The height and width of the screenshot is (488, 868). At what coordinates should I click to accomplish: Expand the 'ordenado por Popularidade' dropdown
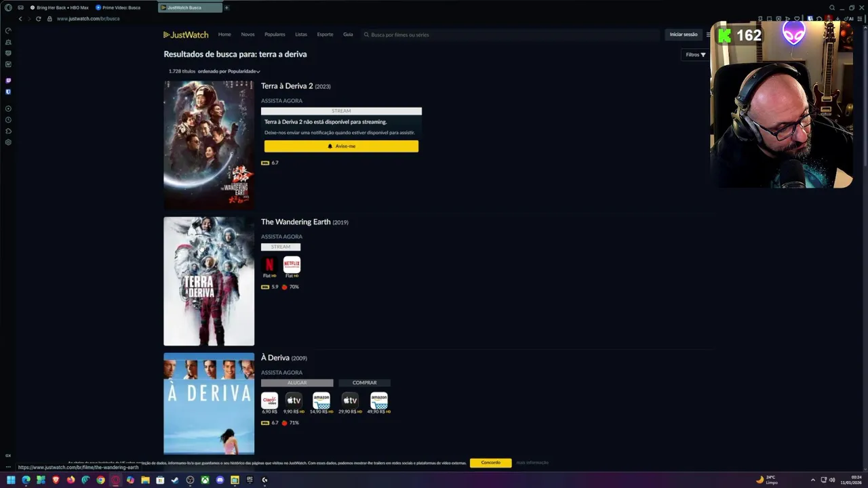[229, 71]
